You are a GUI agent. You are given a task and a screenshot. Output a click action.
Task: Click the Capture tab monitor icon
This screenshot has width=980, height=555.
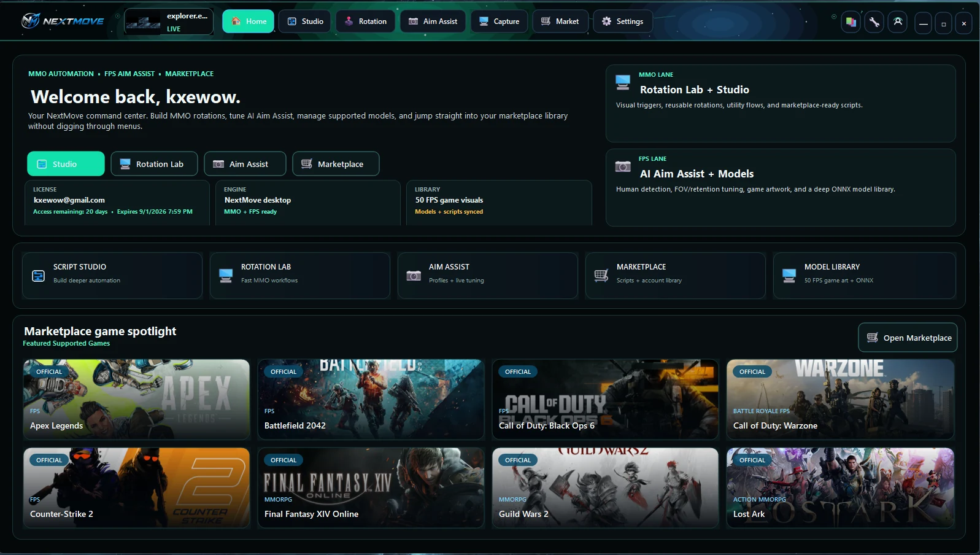(484, 21)
